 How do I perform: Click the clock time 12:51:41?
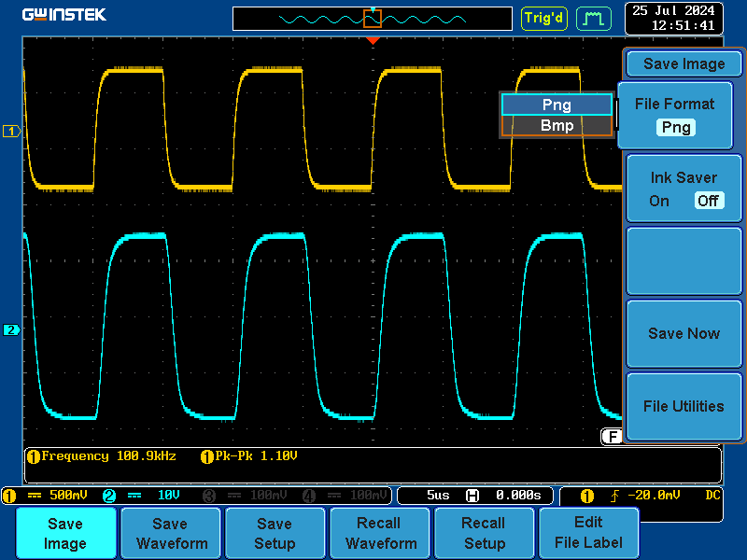[x=684, y=26]
